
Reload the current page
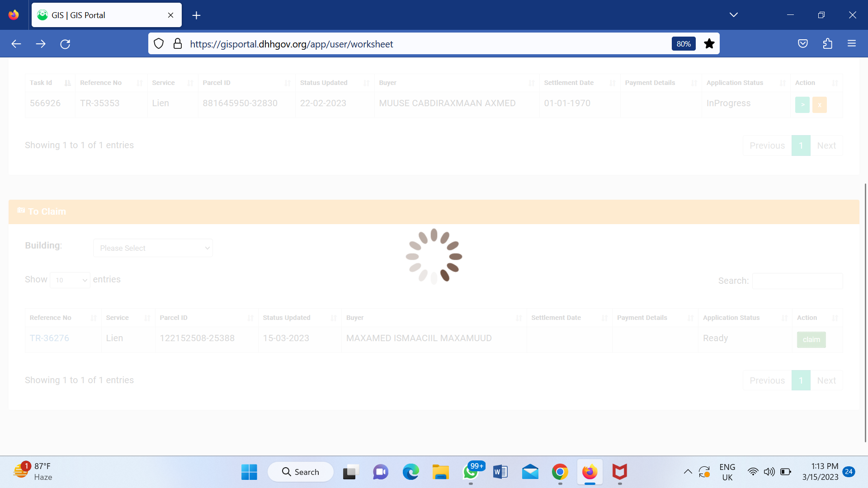tap(65, 44)
